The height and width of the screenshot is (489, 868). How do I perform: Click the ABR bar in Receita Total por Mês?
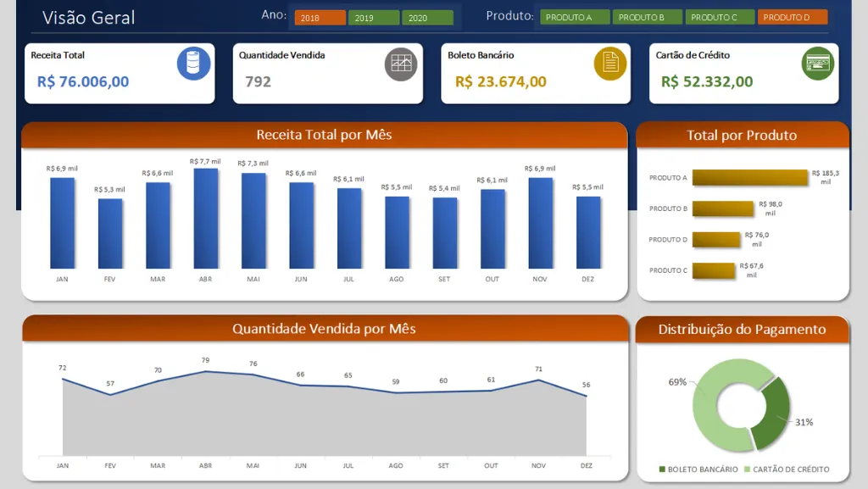[x=205, y=219]
